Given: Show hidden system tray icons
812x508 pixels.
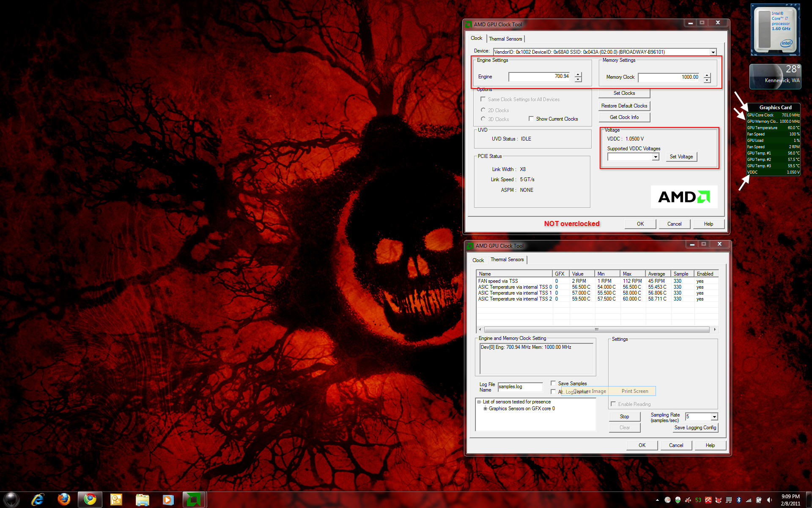Looking at the screenshot, I should pos(657,500).
